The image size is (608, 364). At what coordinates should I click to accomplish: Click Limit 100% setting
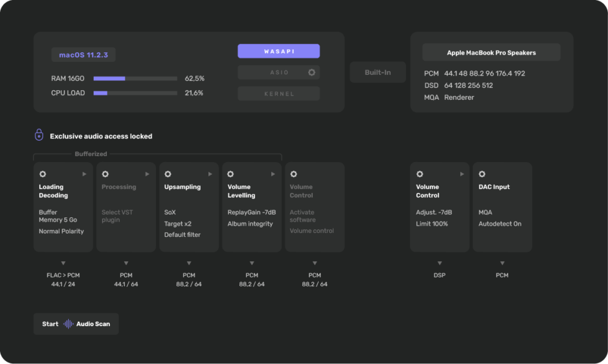click(x=432, y=224)
